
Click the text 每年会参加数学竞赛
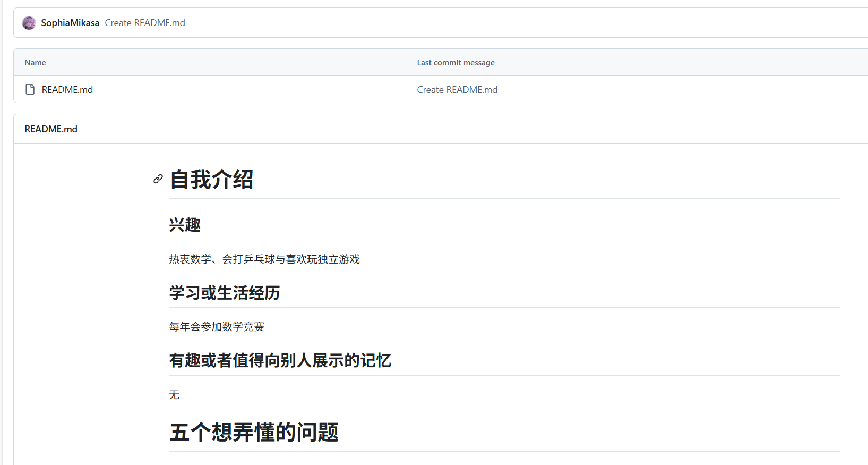(x=217, y=327)
